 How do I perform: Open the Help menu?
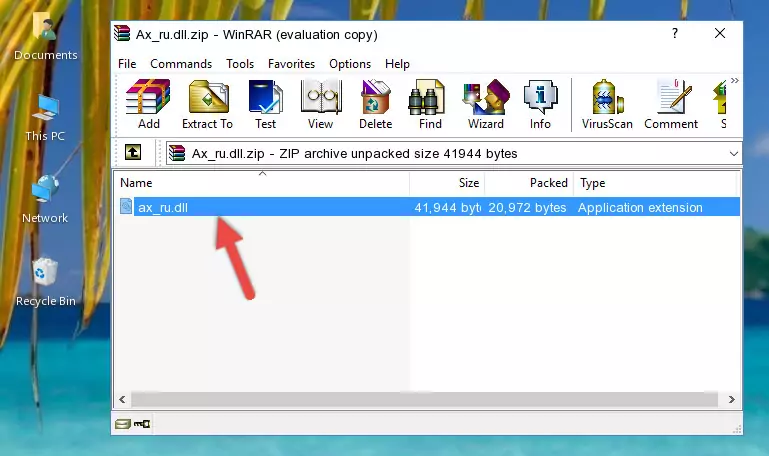(397, 64)
